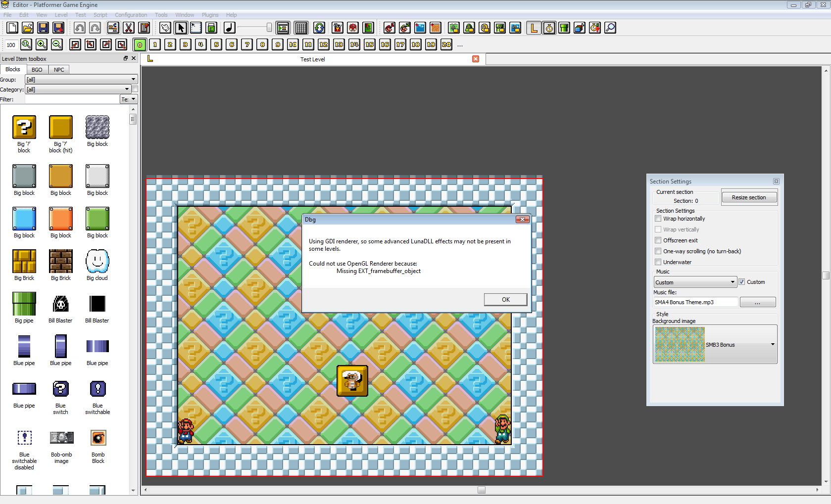Click the undo arrow icon
831x504 pixels.
pos(80,28)
